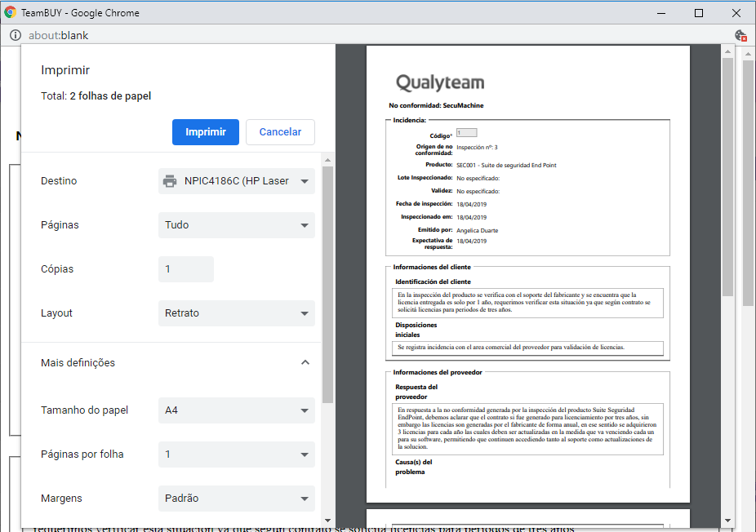The image size is (756, 532).
Task: Click the settings panel scrollbar thumb
Action: 328,284
